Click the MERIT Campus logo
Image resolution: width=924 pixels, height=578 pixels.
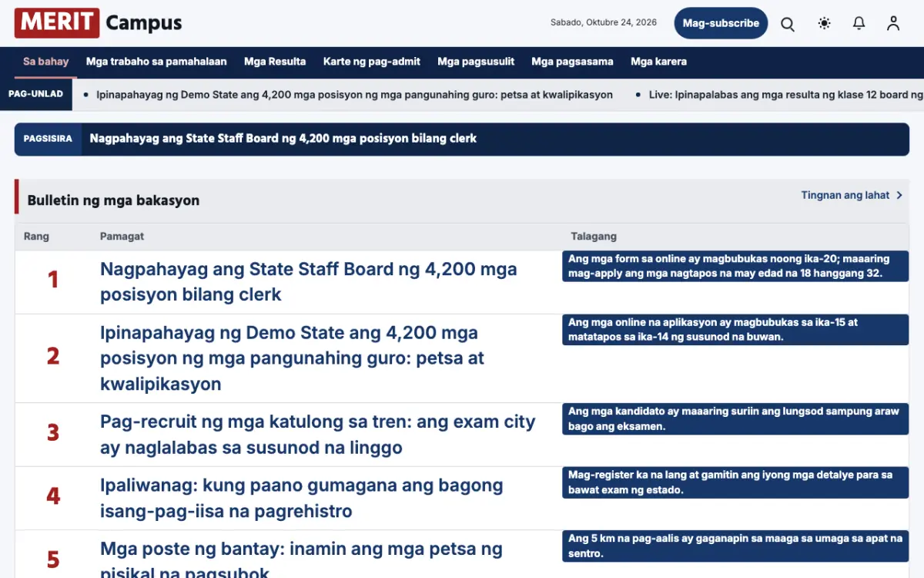pos(99,23)
